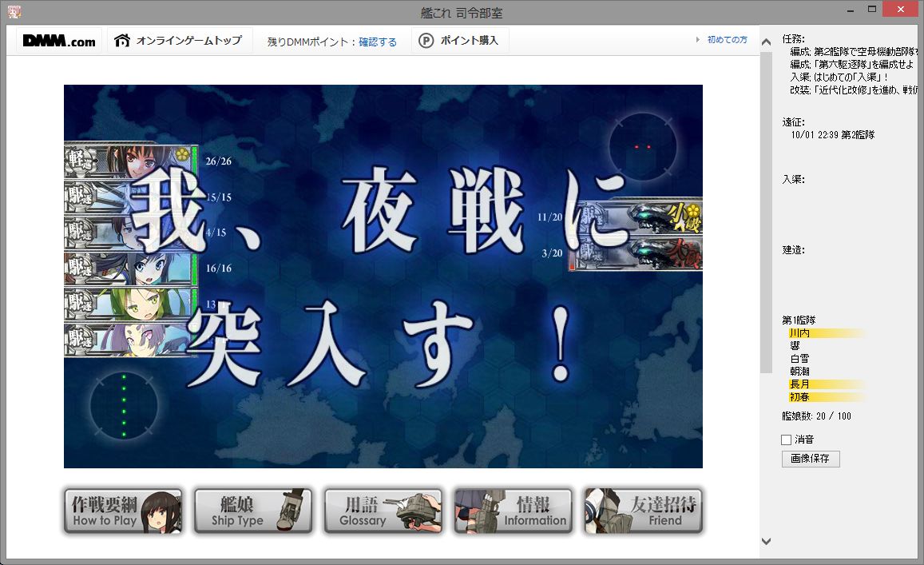Select 白雪 in fleet list

point(799,359)
